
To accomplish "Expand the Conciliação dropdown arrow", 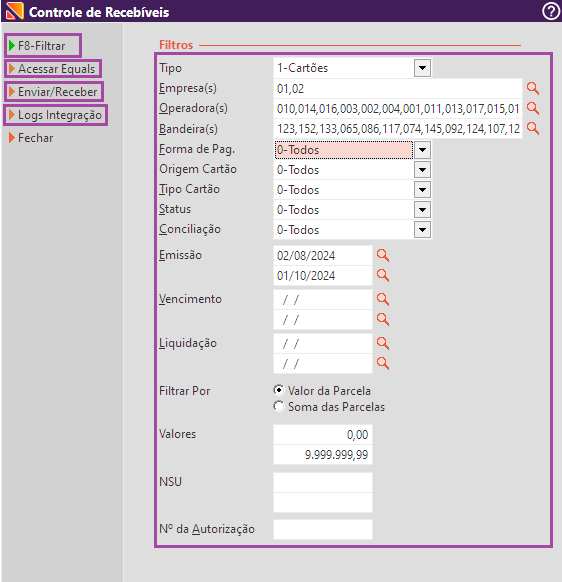I will 422,230.
